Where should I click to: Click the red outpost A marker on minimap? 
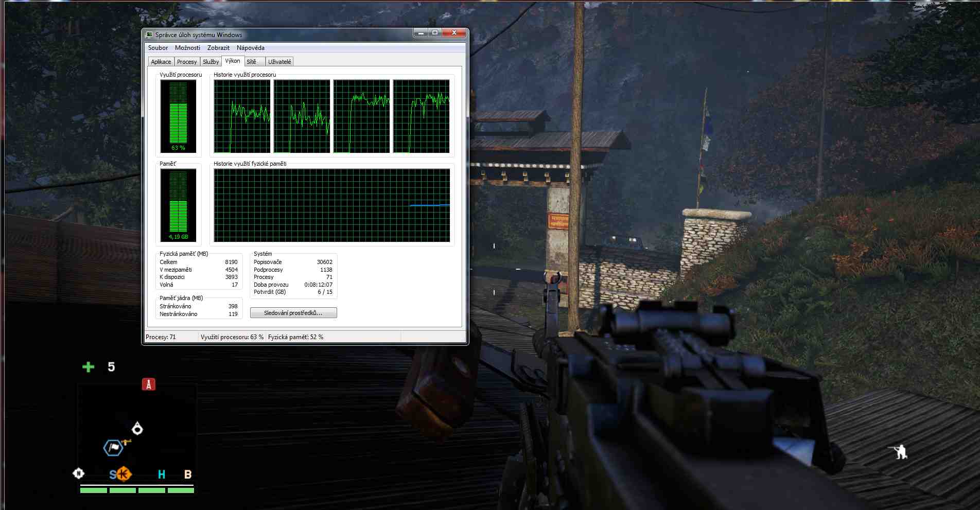point(149,384)
